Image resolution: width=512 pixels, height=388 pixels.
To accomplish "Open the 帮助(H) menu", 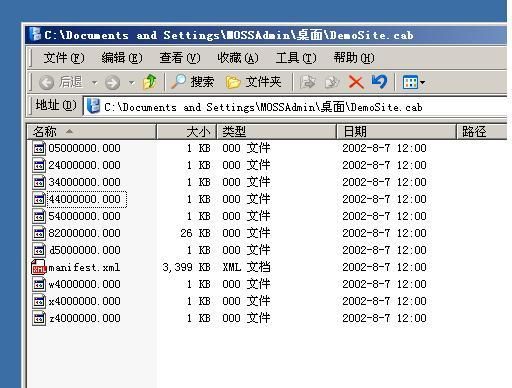I will (354, 58).
